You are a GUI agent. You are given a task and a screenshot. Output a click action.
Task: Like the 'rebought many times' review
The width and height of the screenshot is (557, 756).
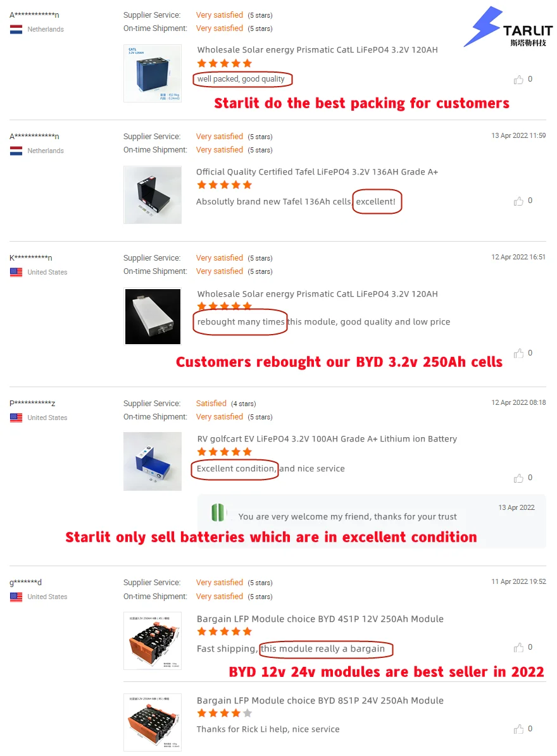(518, 354)
